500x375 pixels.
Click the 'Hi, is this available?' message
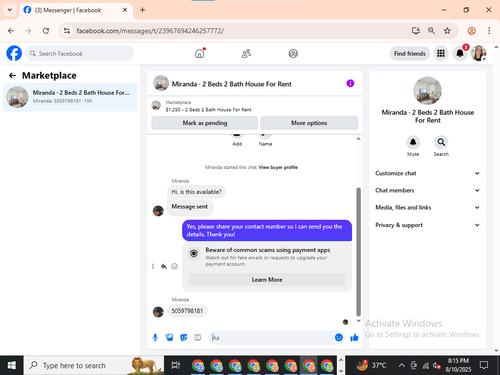pyautogui.click(x=196, y=192)
